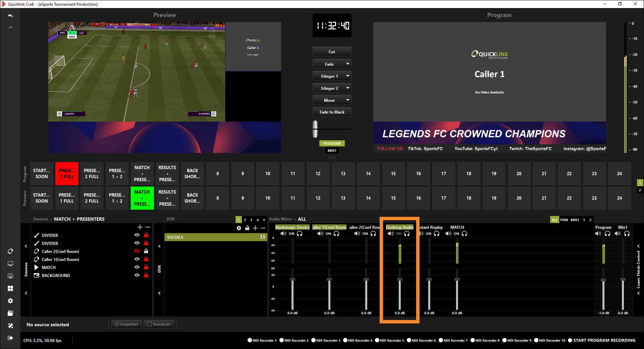This screenshot has height=349, width=644.
Task: Open settings gear in left sidebar
Action: (10, 301)
